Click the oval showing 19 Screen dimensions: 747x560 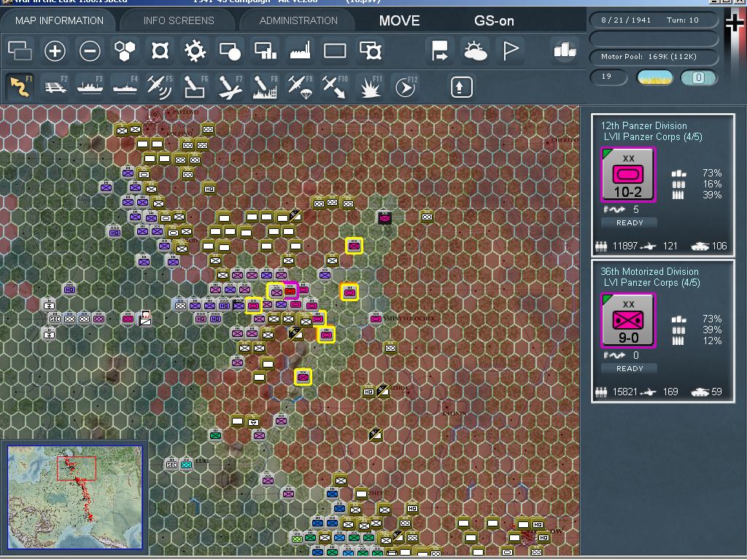click(x=609, y=77)
